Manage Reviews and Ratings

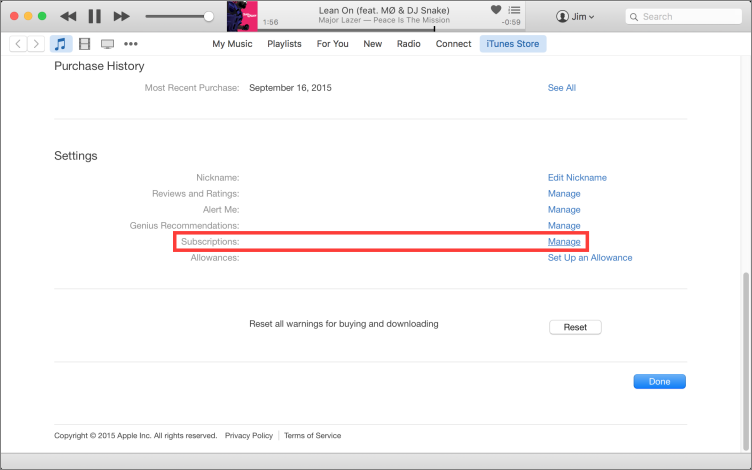point(564,194)
